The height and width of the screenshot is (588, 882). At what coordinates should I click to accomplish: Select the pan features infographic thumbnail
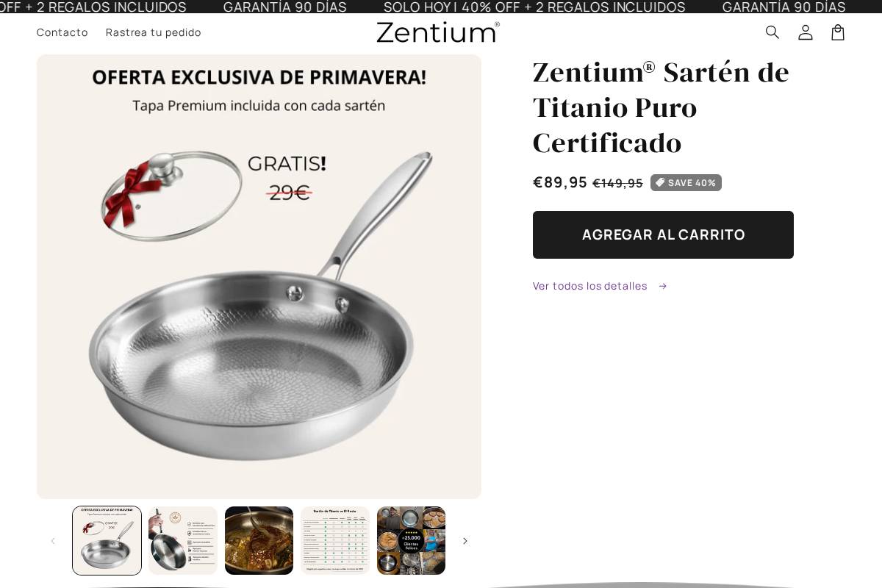(183, 540)
